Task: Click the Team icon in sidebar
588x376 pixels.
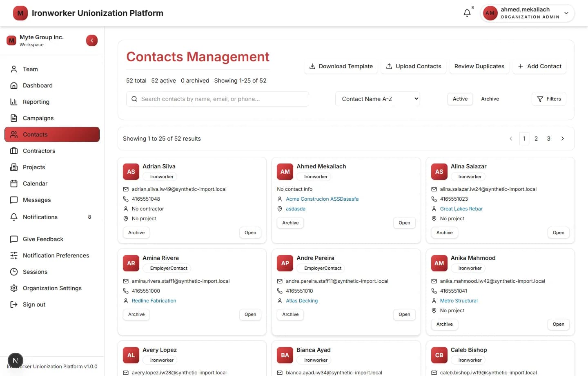Action: click(x=14, y=69)
